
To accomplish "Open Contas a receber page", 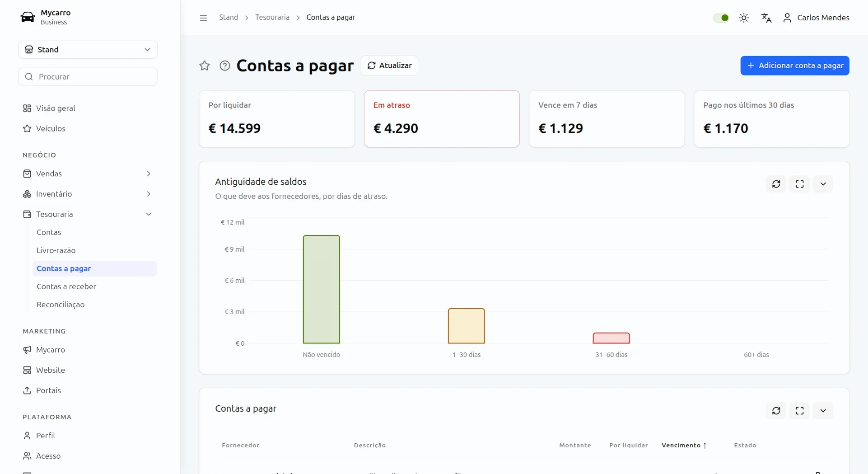I will [x=95, y=286].
